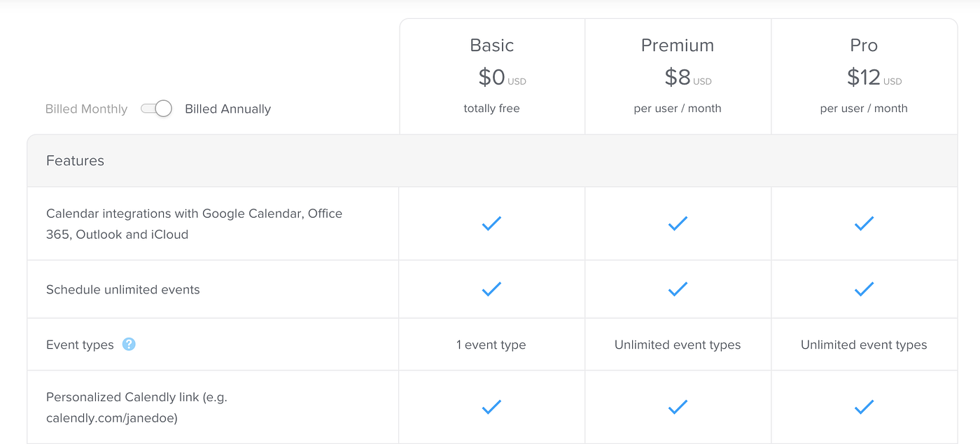Click "1 event type" in Basic column
Screen dimensions: 980x444
[x=491, y=345]
